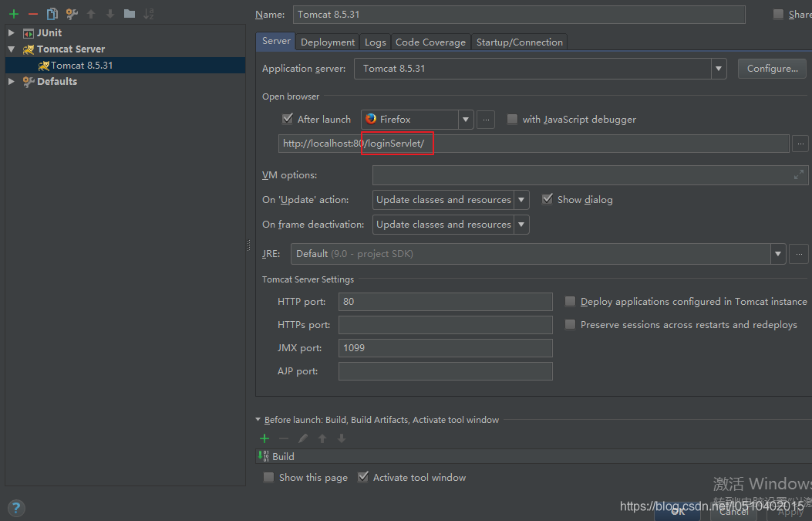This screenshot has height=521, width=812.
Task: Expand the VM options field editor
Action: [x=799, y=174]
